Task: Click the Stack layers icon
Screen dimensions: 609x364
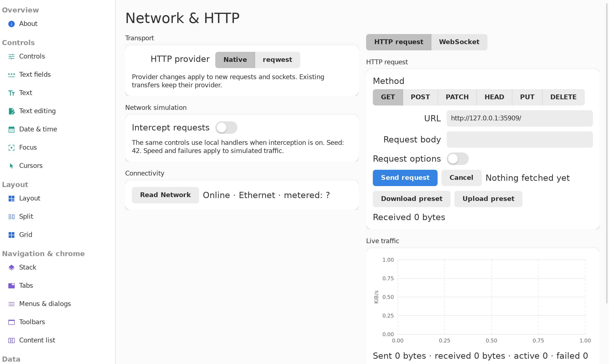Action: click(x=12, y=267)
